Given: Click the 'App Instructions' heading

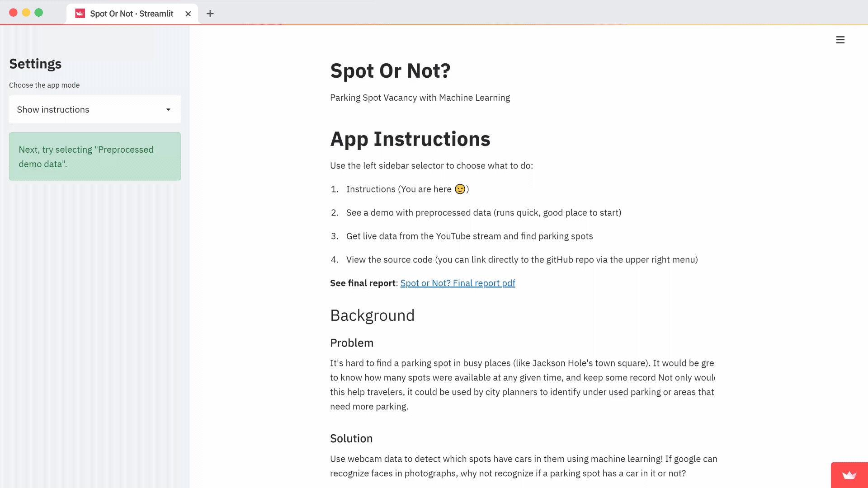Looking at the screenshot, I should click(410, 139).
